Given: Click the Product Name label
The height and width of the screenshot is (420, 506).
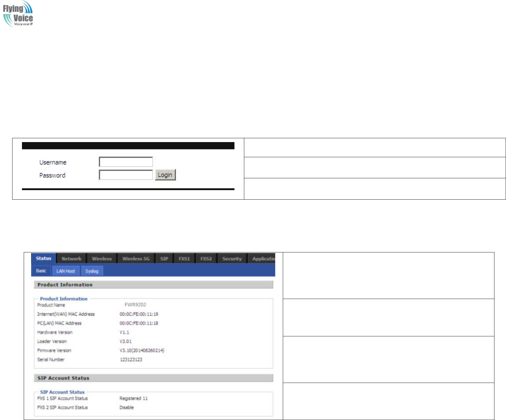Looking at the screenshot, I should click(x=51, y=305).
